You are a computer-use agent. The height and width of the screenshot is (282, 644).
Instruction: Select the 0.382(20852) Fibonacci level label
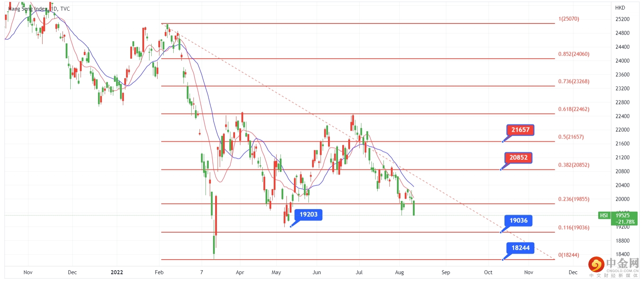(574, 165)
